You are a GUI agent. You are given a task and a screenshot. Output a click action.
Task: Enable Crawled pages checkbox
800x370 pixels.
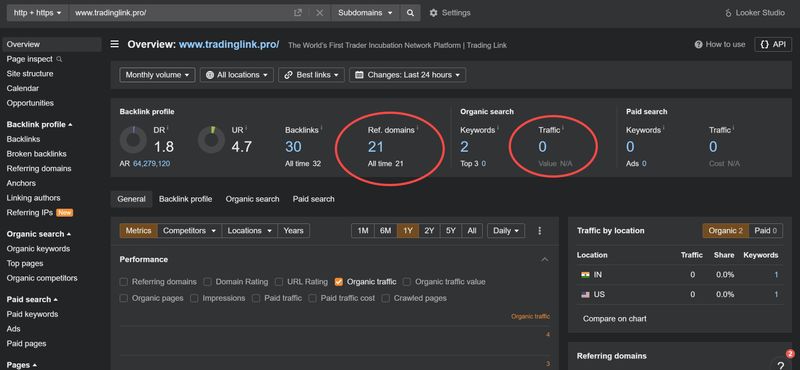pos(385,298)
